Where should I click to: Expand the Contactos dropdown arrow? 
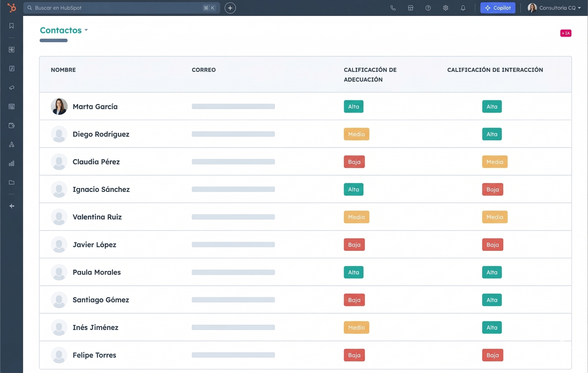click(x=86, y=30)
